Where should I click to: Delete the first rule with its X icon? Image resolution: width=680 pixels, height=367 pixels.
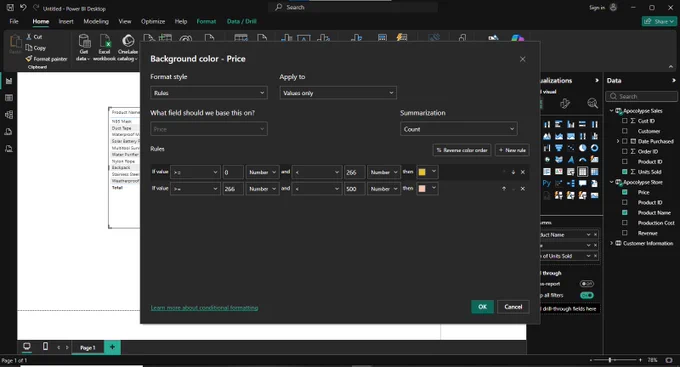[523, 172]
